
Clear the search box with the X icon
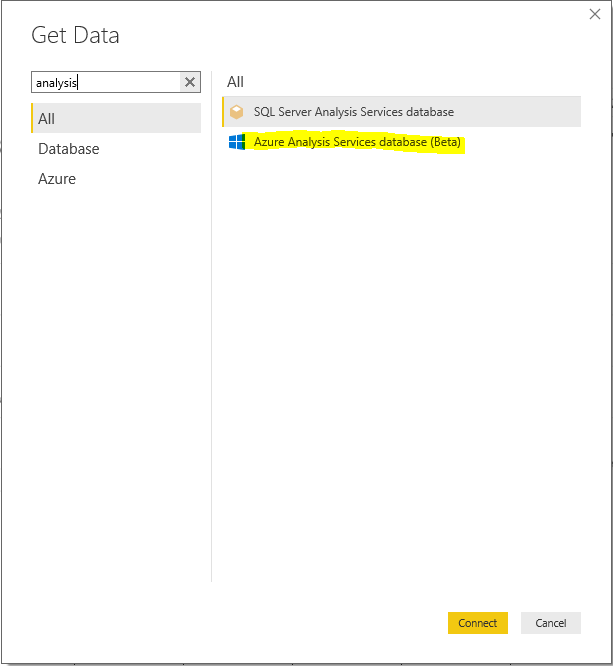[x=190, y=82]
